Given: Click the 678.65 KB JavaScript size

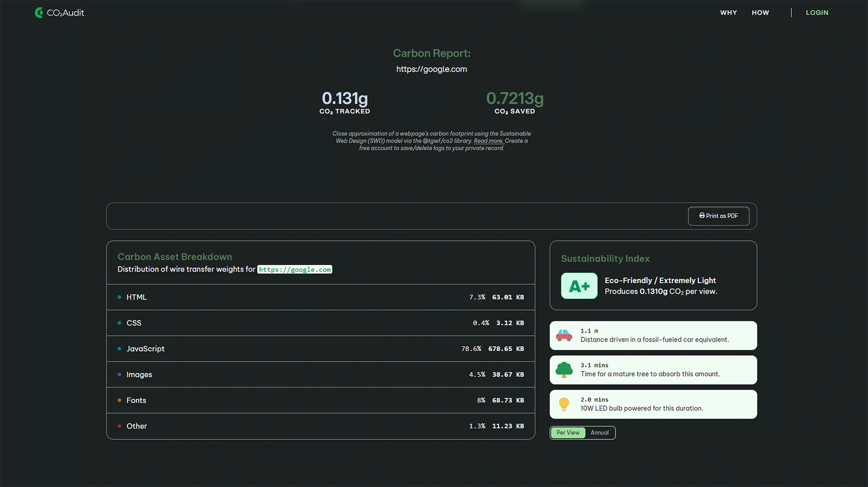Looking at the screenshot, I should click(506, 349).
